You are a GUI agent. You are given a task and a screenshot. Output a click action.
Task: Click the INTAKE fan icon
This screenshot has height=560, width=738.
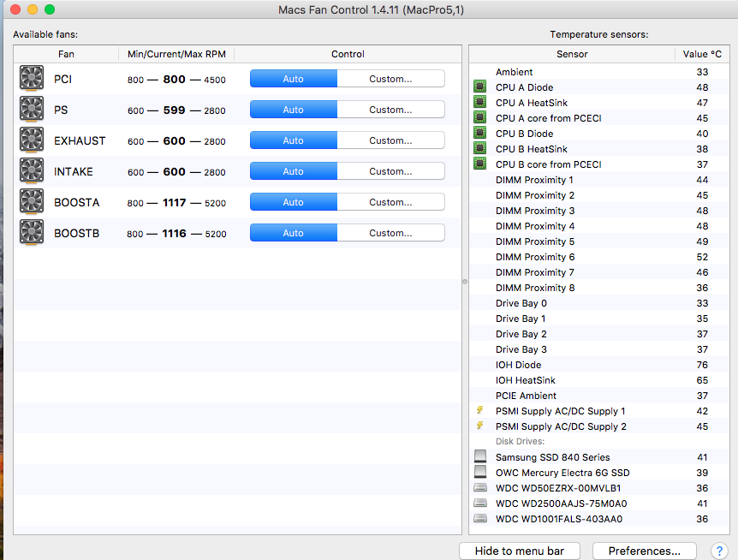[x=32, y=170]
